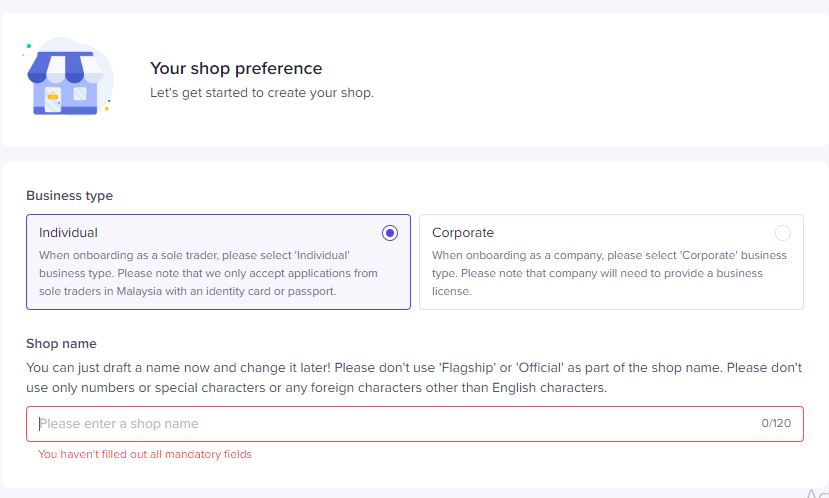Image resolution: width=829 pixels, height=498 pixels.
Task: Click the Corporate business type title
Action: click(x=463, y=233)
